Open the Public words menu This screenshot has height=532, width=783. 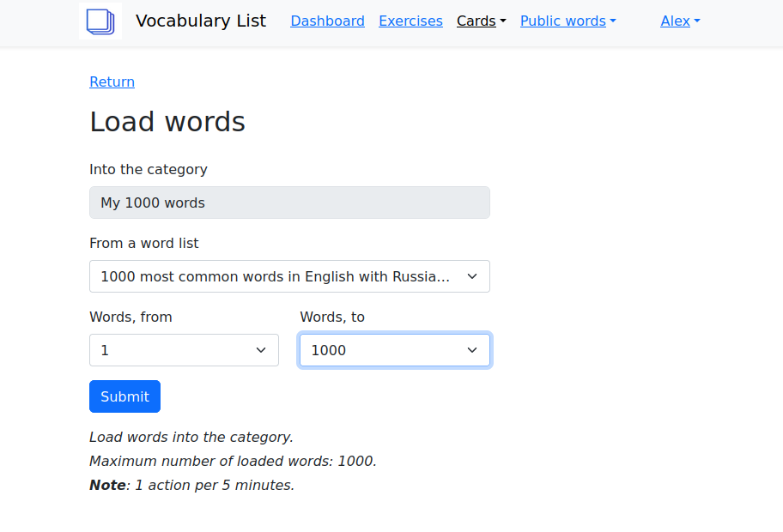tap(568, 21)
